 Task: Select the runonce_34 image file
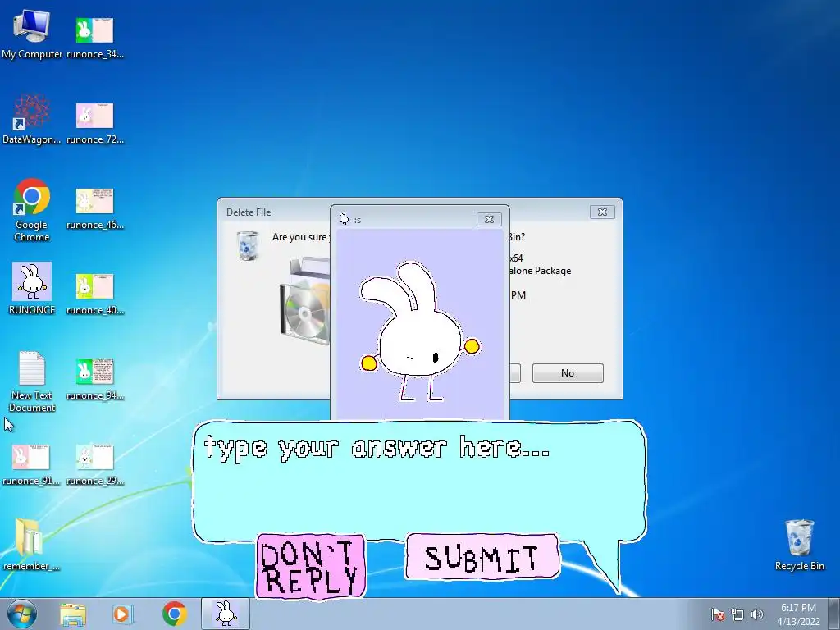[x=95, y=36]
